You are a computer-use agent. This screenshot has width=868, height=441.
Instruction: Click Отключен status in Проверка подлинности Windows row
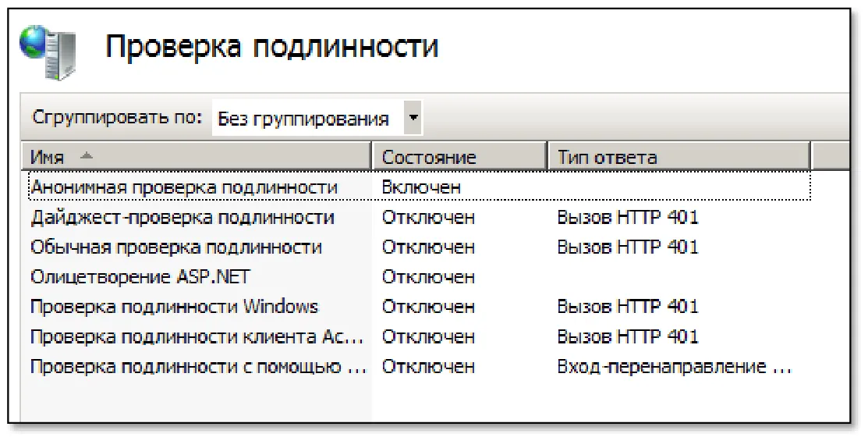428,307
